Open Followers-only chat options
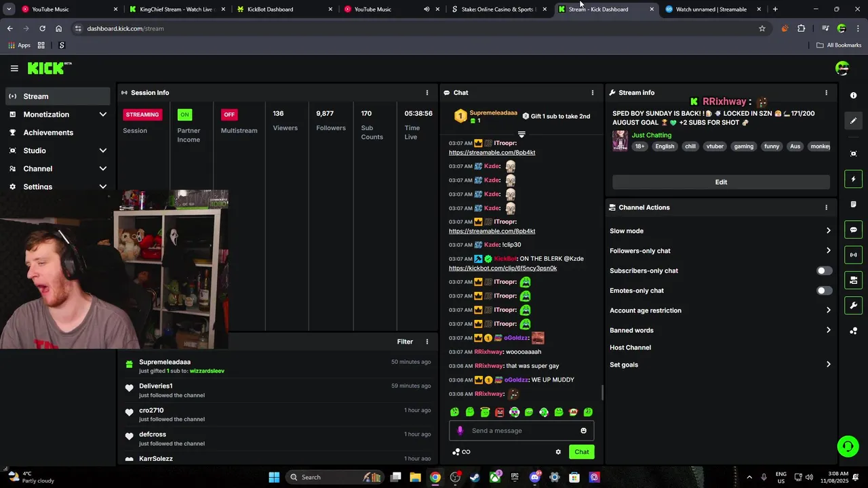 pos(720,251)
